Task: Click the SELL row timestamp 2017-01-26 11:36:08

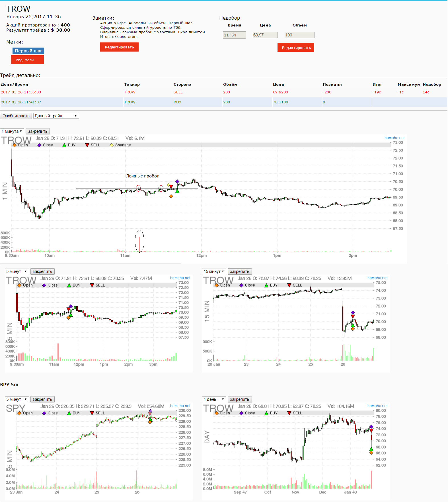Action: [21, 92]
